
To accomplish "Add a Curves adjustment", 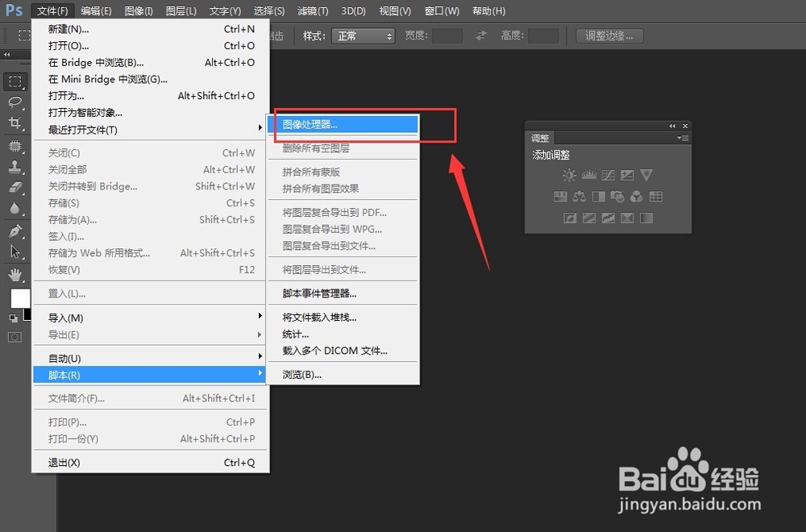I will point(608,175).
